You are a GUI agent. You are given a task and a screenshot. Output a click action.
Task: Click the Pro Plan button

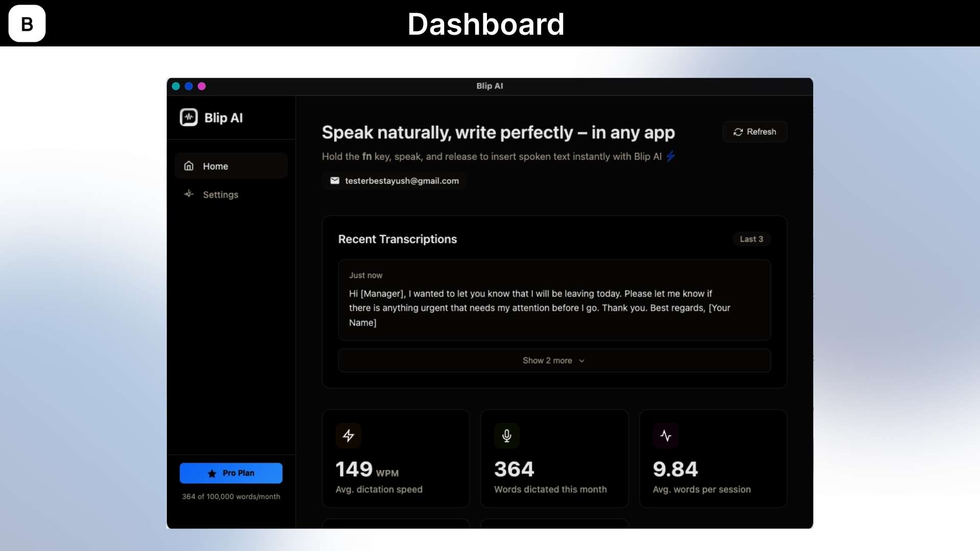click(x=231, y=473)
